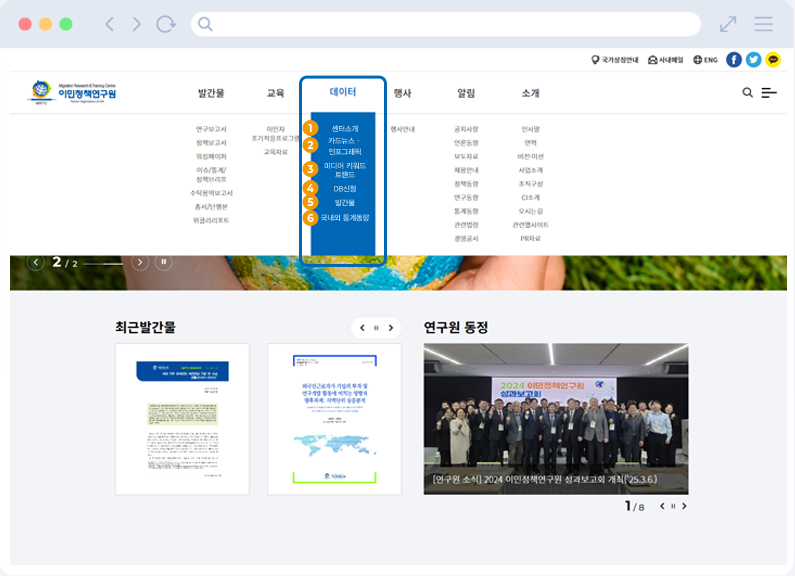Show previous 최근발간물 items
The height and width of the screenshot is (576, 795).
click(x=361, y=328)
